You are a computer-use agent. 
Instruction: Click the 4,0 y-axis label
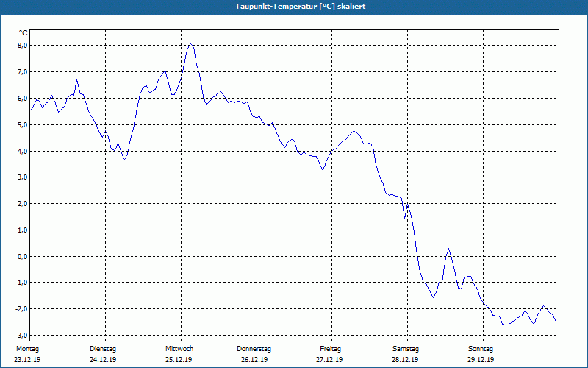[23, 152]
